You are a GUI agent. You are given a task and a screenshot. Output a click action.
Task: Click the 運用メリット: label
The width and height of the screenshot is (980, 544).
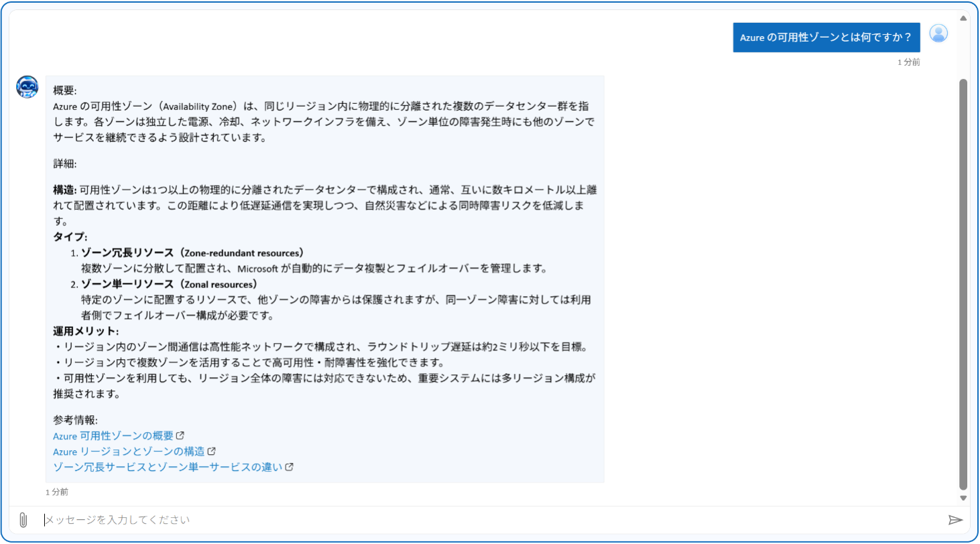(86, 331)
